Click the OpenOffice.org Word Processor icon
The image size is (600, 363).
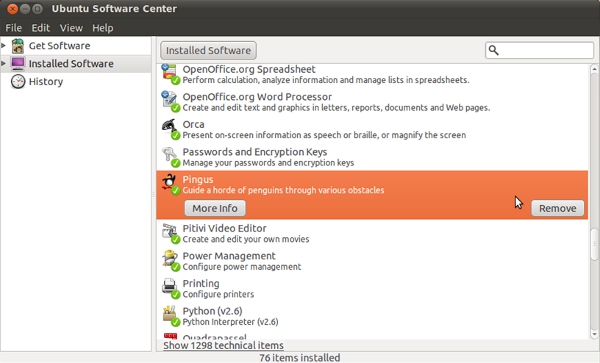[x=170, y=102]
